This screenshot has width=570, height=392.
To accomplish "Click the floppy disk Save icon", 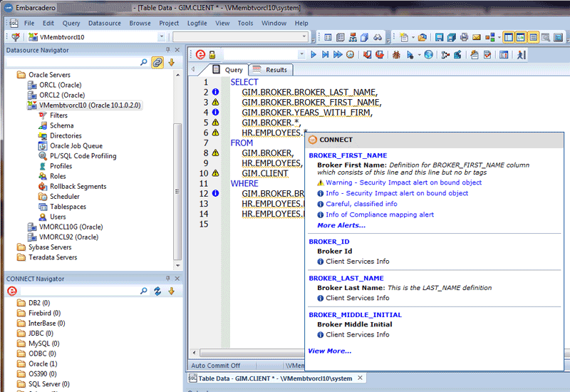I will pyautogui.click(x=439, y=37).
